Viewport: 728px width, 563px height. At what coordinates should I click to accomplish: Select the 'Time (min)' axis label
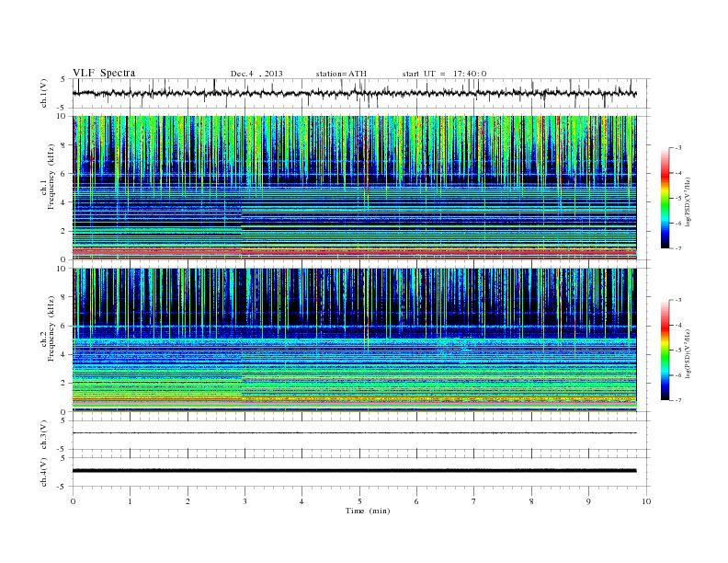368,511
